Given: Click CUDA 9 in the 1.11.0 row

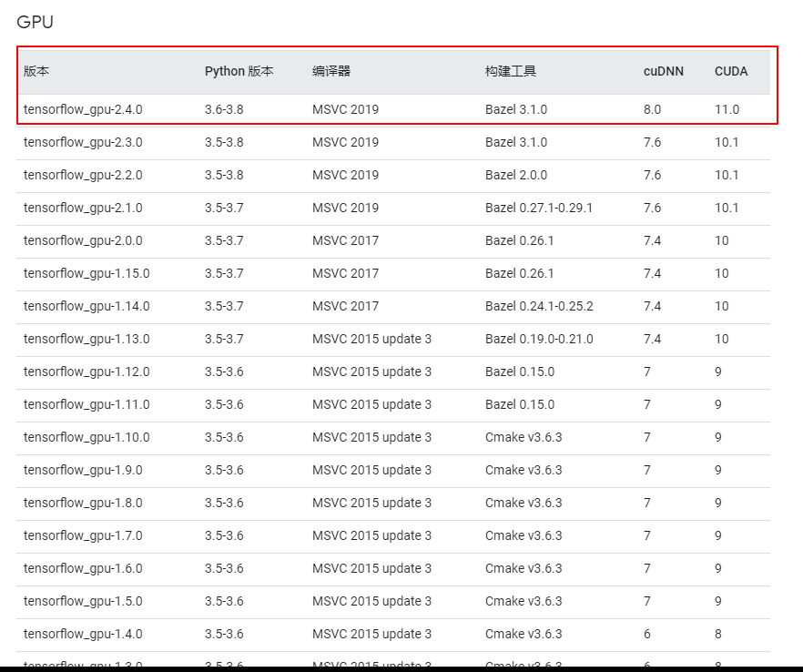Looking at the screenshot, I should [718, 404].
